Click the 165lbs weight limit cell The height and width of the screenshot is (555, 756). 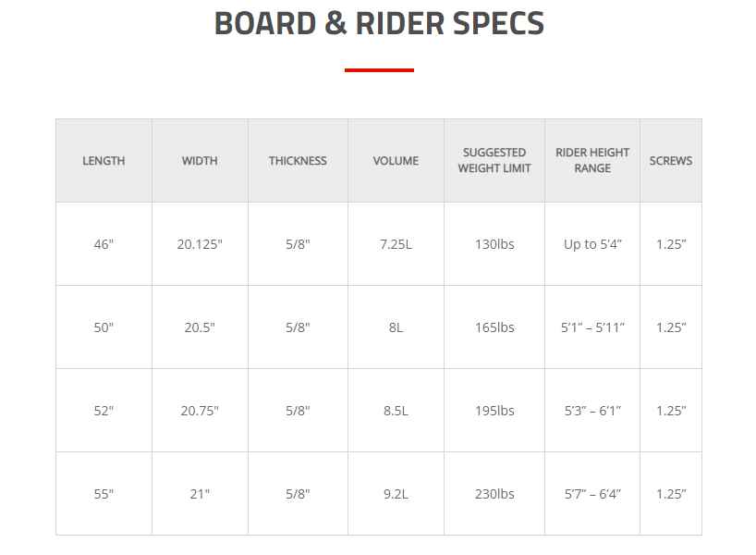[494, 327]
